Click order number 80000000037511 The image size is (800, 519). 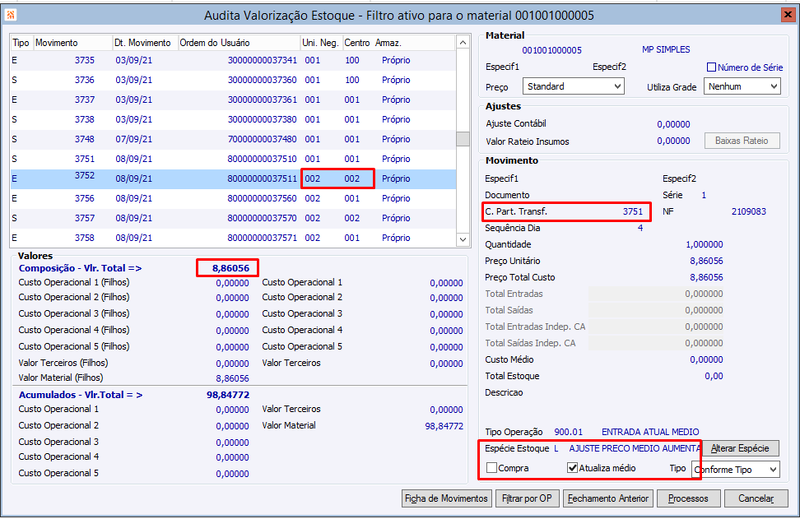[x=262, y=179]
